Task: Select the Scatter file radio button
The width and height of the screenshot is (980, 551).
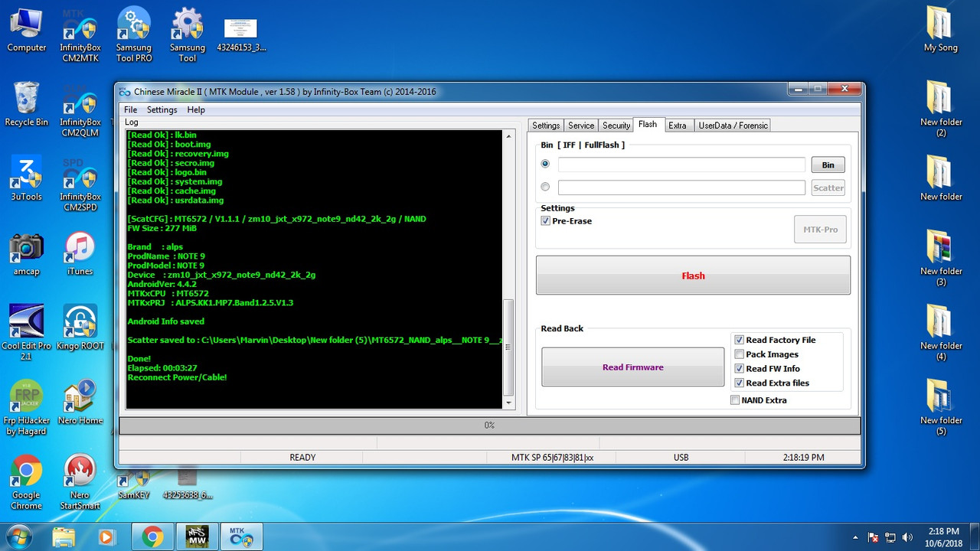Action: 545,187
